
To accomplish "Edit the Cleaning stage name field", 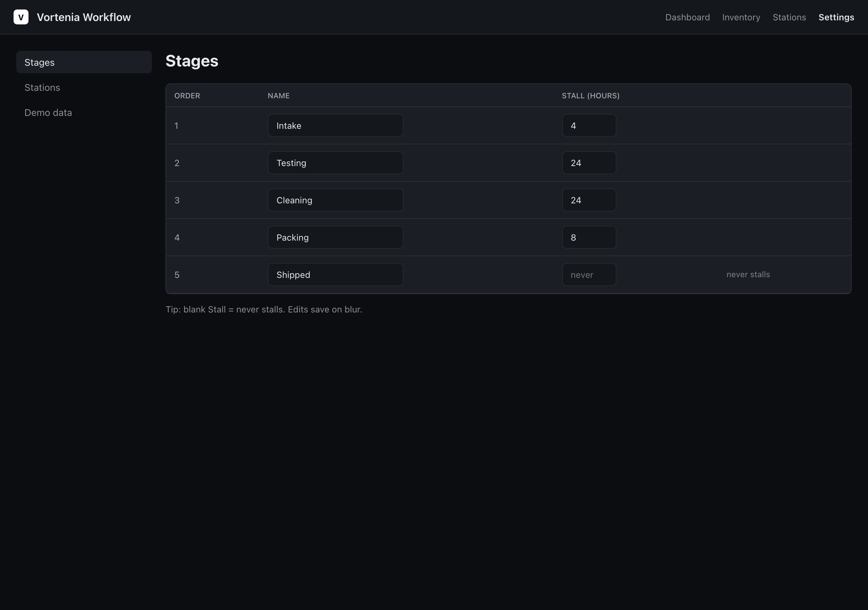I will coord(335,200).
